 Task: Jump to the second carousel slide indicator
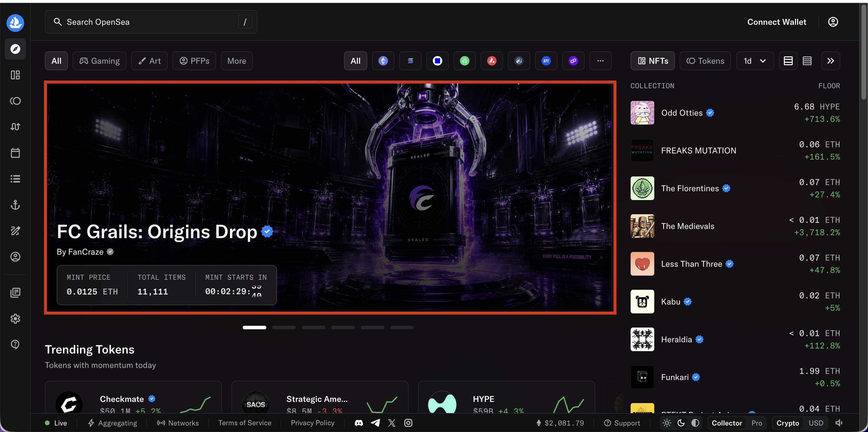(284, 327)
